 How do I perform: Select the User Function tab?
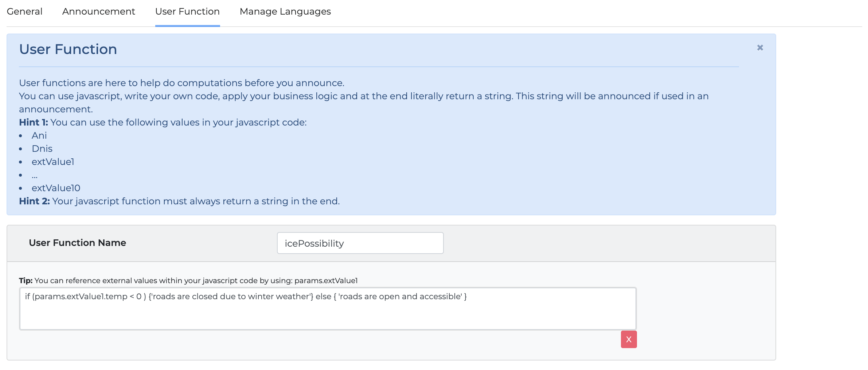[187, 12]
